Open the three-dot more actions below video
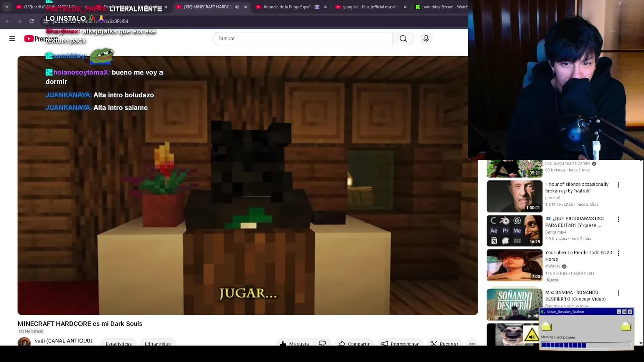The width and height of the screenshot is (644, 362). pos(472,343)
